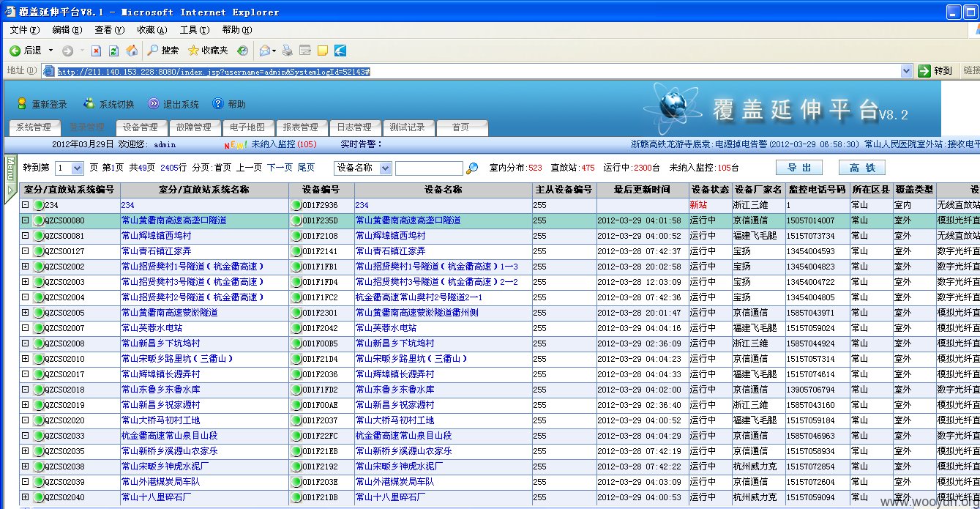The image size is (980, 509).
Task: Collapse the QZCS00080 row toggle
Action: click(26, 220)
